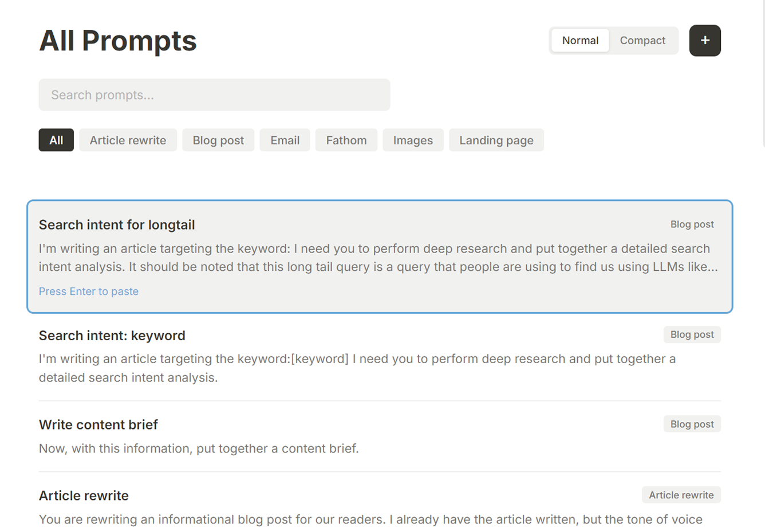
Task: Click the Blog post badge on 'Search intent: keyword'
Action: 692,334
